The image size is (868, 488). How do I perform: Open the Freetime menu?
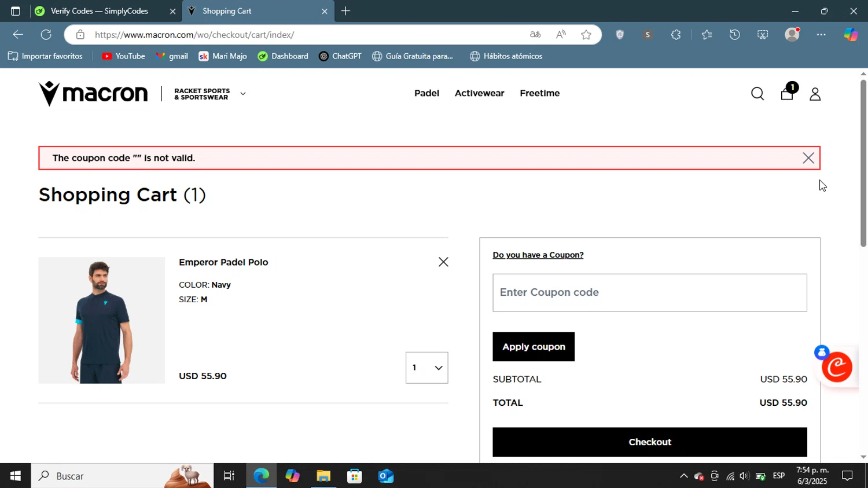pyautogui.click(x=539, y=93)
